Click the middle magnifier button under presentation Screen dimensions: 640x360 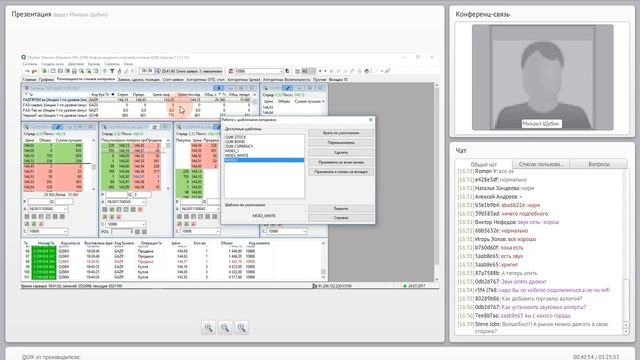click(225, 328)
